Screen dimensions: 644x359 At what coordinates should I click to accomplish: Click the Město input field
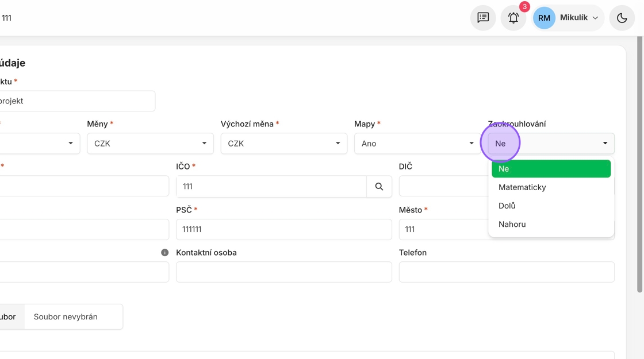443,229
